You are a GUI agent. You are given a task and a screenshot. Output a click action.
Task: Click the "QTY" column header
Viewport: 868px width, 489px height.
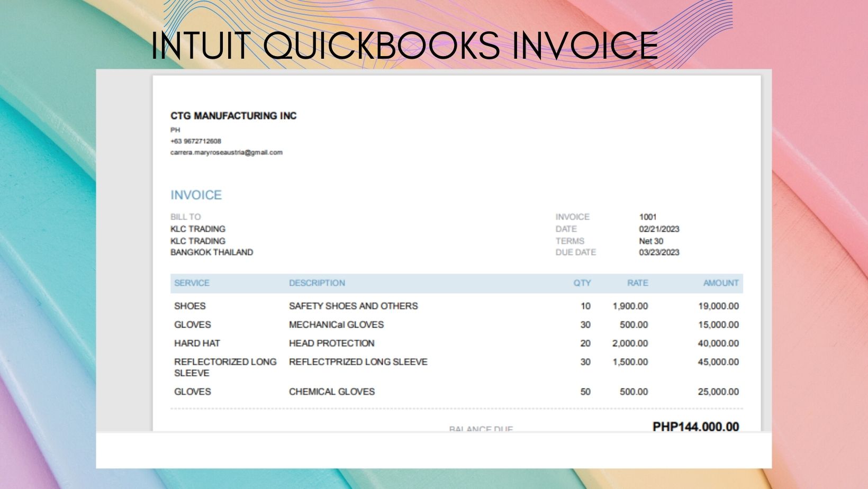pos(582,283)
